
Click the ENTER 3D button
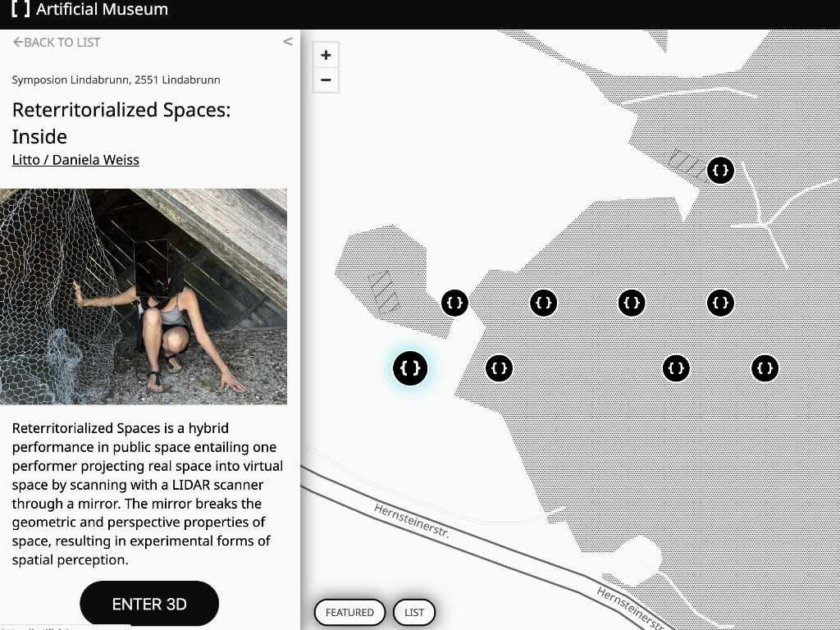[149, 604]
